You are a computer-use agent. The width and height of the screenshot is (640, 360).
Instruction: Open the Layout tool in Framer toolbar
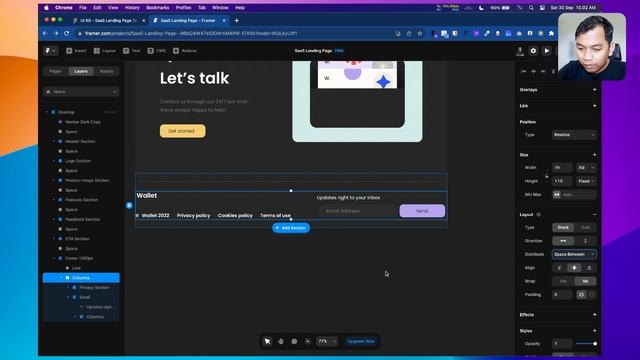tap(105, 51)
